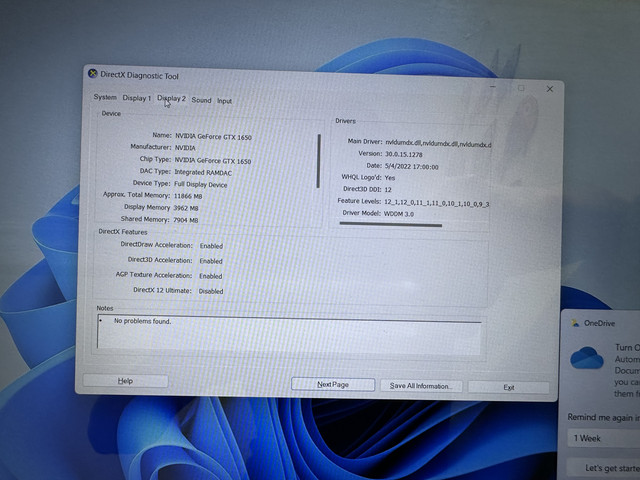The image size is (640, 480).
Task: Click the Direct3D DDI value 12
Action: coord(388,189)
